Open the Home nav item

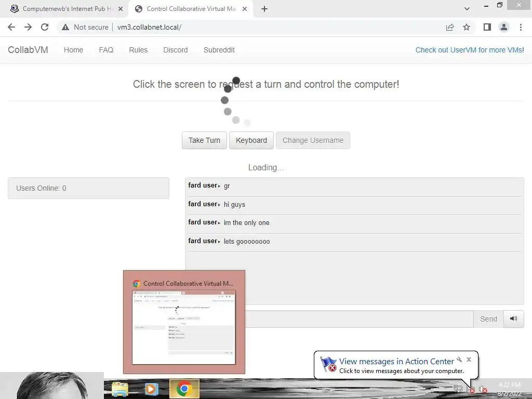73,50
